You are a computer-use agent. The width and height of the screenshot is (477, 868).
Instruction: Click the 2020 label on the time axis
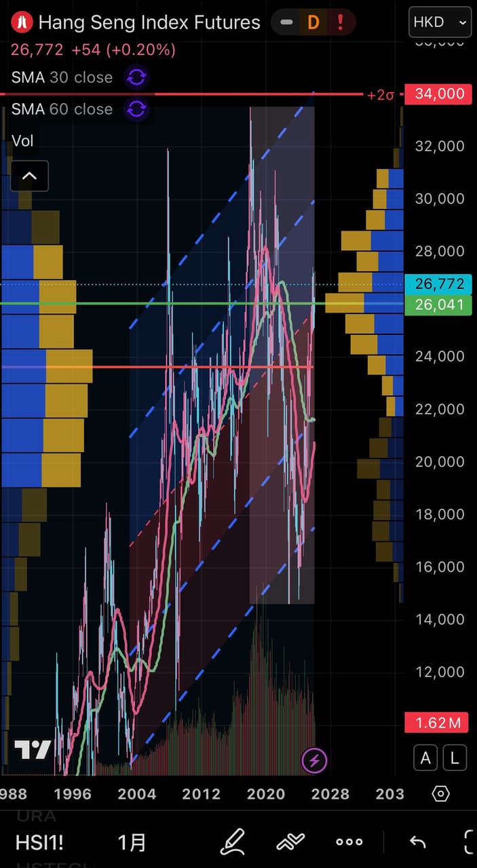click(x=265, y=793)
